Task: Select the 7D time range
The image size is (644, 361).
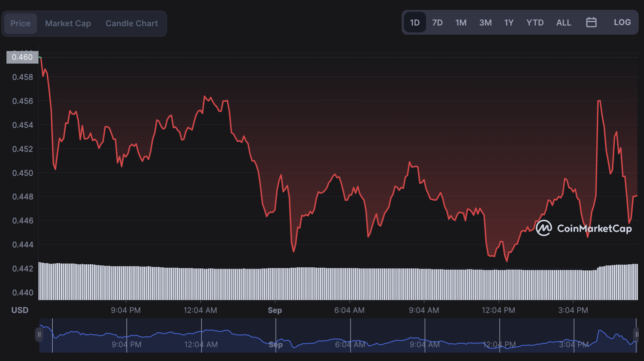Action: pyautogui.click(x=437, y=22)
